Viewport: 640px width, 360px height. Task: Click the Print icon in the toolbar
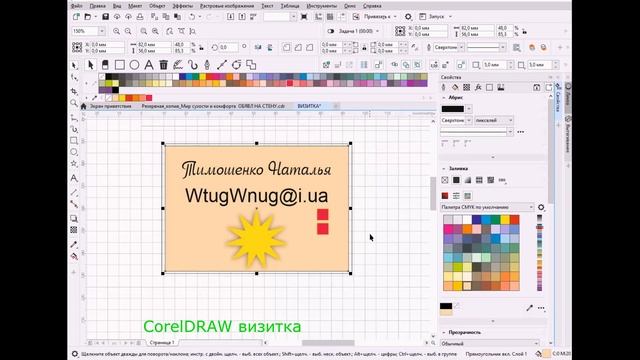[140, 17]
